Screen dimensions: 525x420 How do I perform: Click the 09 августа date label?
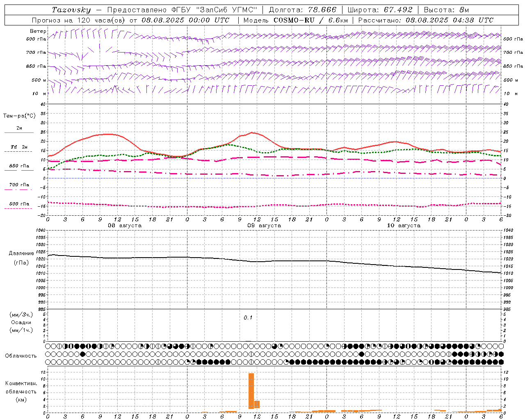click(x=264, y=226)
